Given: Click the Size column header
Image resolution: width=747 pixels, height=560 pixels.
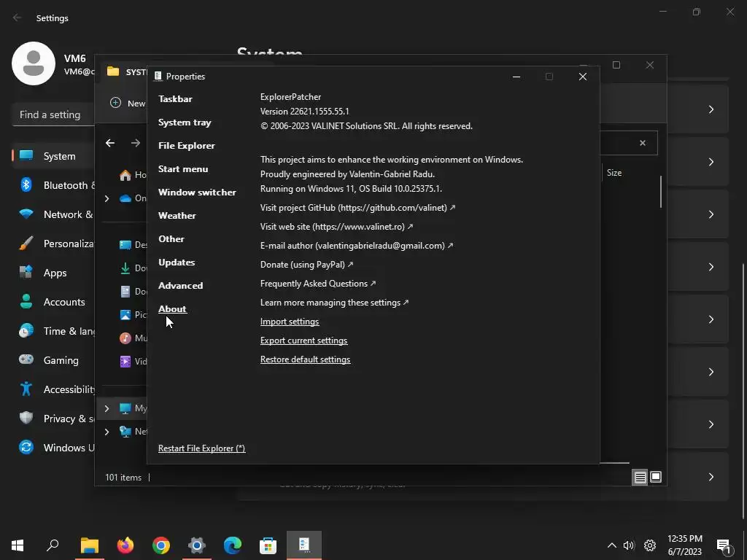Looking at the screenshot, I should point(614,173).
